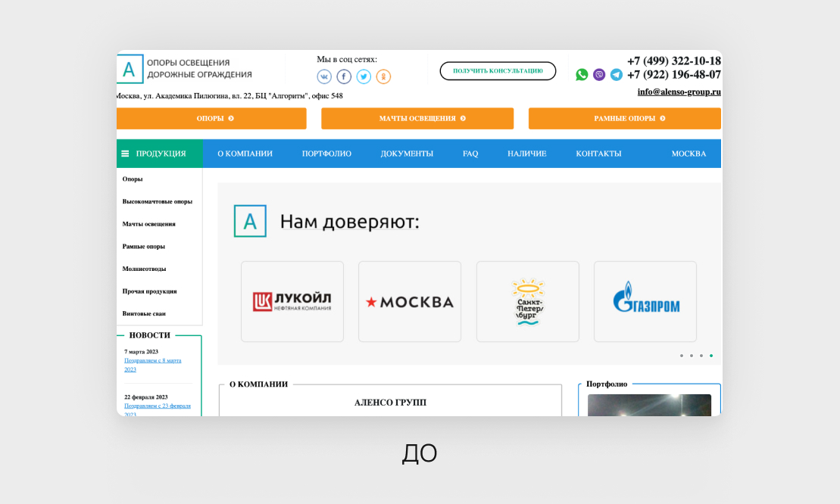The width and height of the screenshot is (840, 504).
Task: Open КОНТАКТЫ menu item
Action: point(598,154)
